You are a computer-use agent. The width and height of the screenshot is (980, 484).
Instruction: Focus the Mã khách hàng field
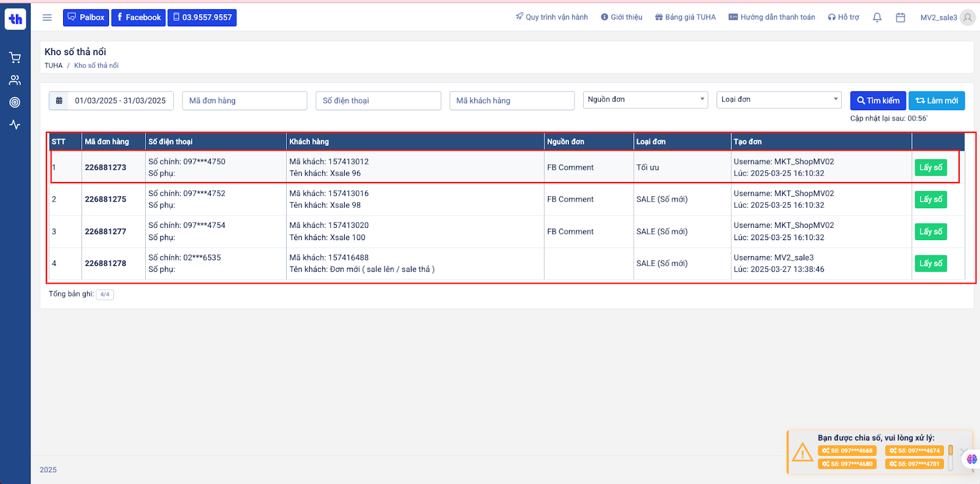pyautogui.click(x=512, y=100)
